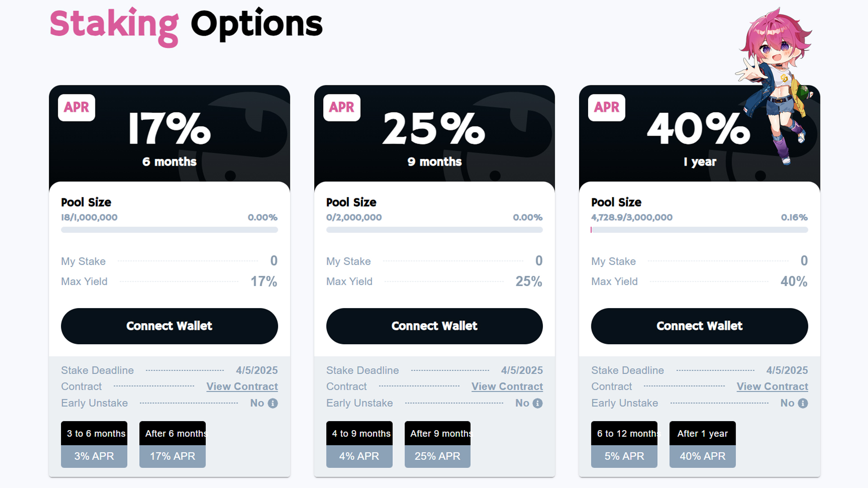
Task: Select the '4 to 9 months' APR tier
Action: point(359,445)
